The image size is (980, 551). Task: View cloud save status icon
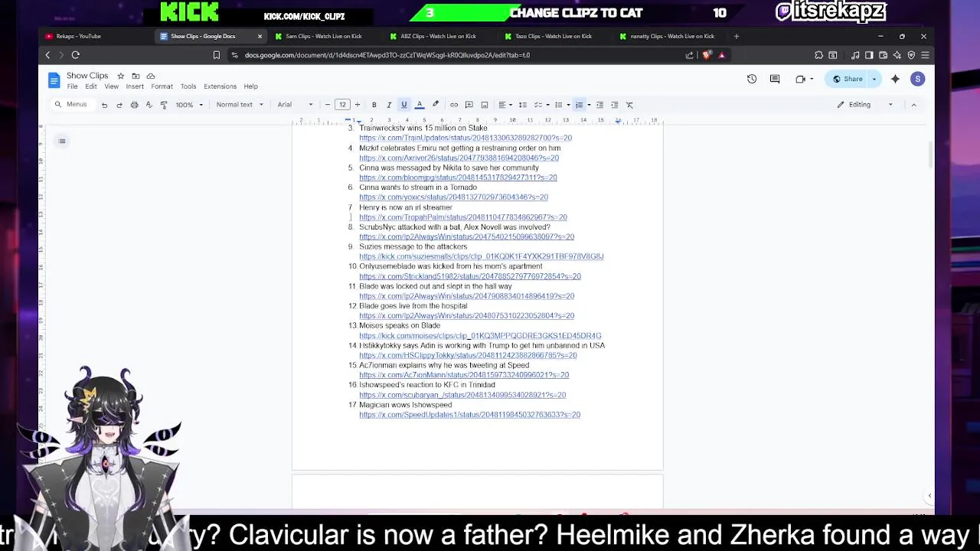[x=151, y=76]
